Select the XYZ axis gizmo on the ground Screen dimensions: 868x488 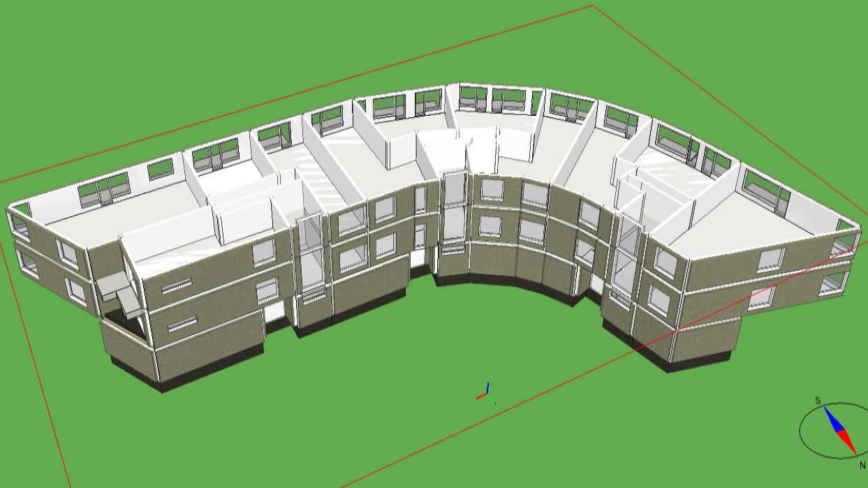(x=487, y=395)
